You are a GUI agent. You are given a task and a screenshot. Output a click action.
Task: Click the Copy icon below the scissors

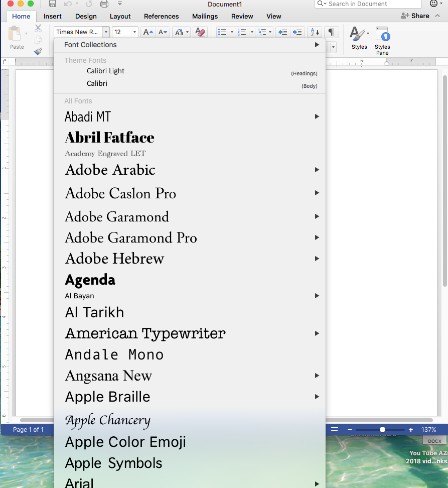click(38, 40)
